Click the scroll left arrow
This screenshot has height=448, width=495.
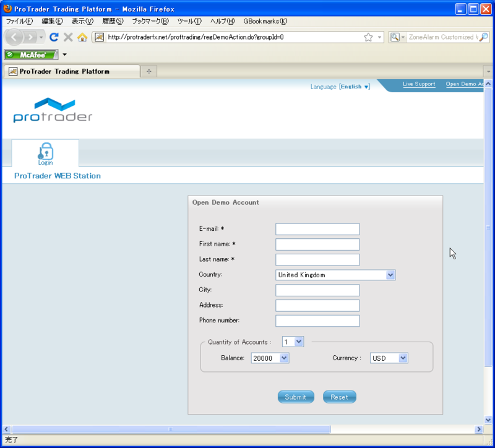pos(6,429)
